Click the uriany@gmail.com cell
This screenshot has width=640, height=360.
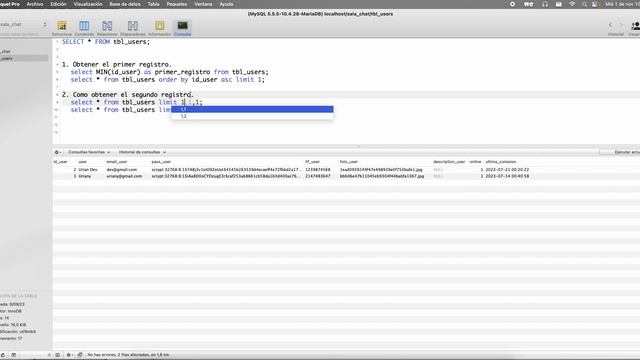coord(124,176)
